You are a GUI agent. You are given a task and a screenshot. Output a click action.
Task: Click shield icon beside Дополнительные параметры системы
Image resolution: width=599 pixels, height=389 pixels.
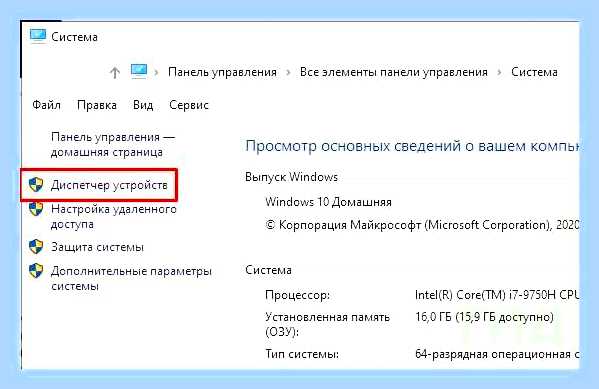(x=36, y=271)
